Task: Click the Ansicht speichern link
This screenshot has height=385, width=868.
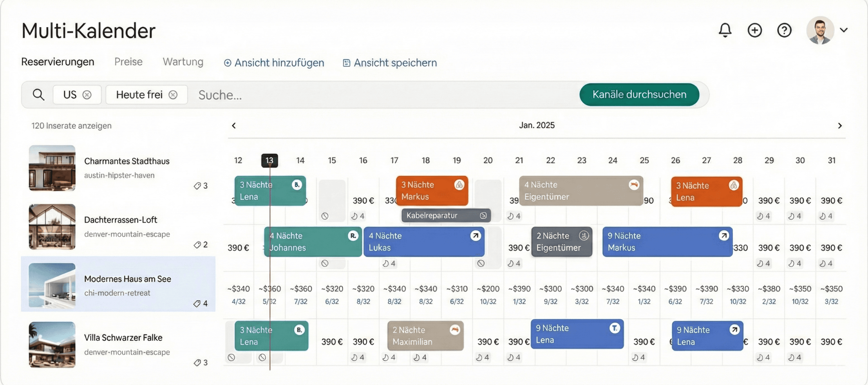Action: (390, 63)
